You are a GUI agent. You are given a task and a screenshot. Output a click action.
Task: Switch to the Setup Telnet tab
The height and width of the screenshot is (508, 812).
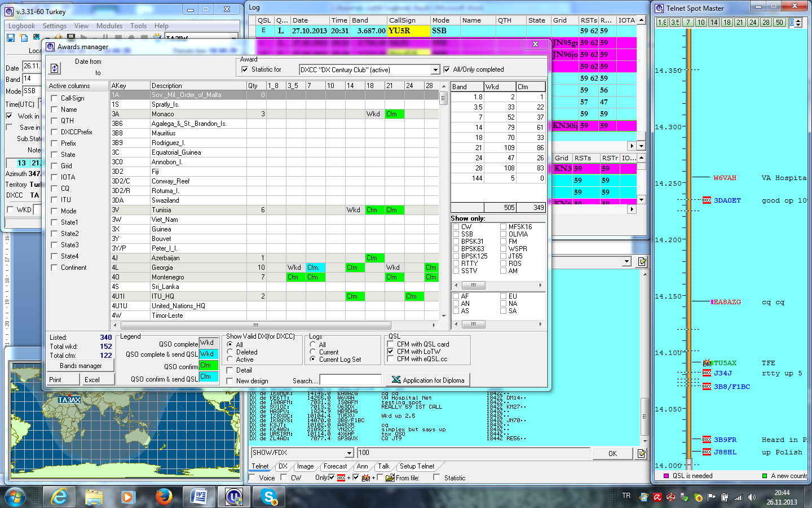coord(417,466)
